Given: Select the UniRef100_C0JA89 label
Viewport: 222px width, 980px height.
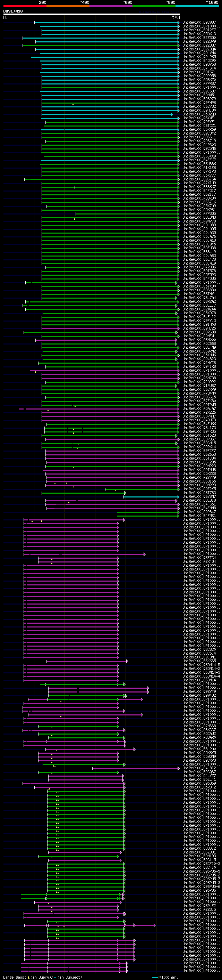Looking at the screenshot, I should tap(199, 225).
